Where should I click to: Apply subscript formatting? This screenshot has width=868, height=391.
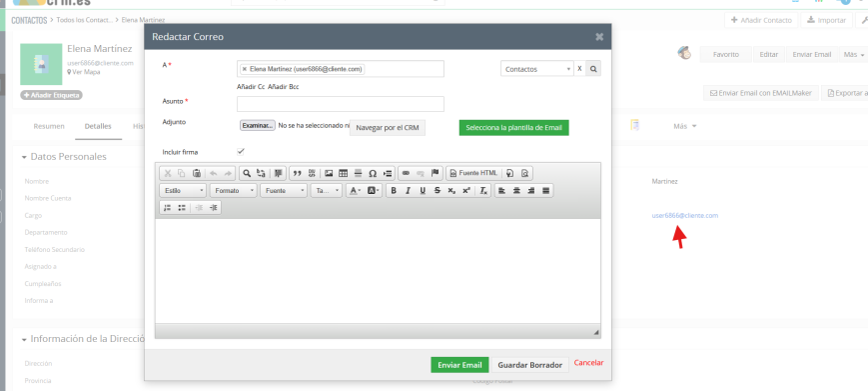click(x=451, y=191)
